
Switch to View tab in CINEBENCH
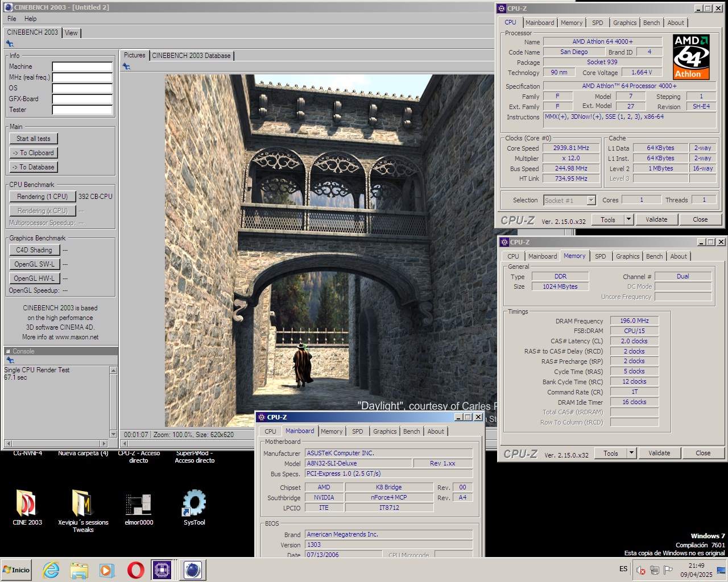[71, 33]
